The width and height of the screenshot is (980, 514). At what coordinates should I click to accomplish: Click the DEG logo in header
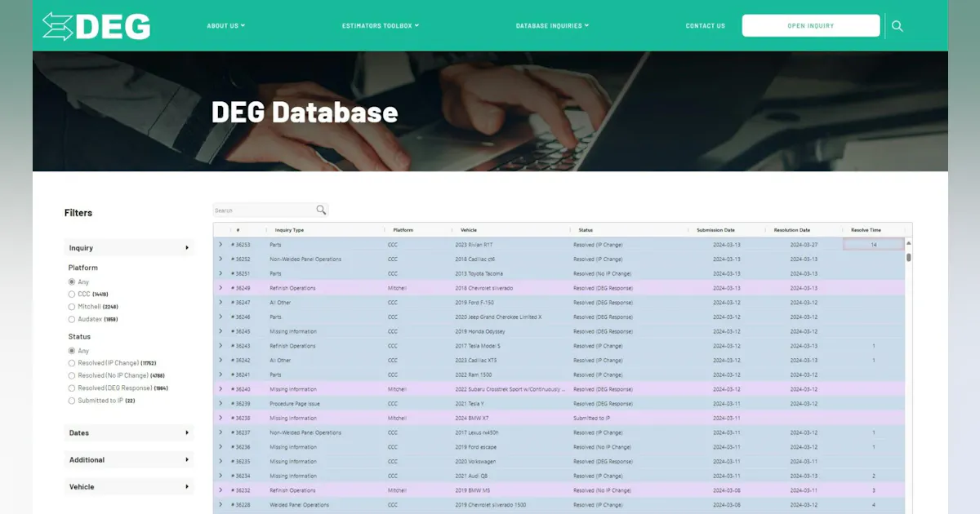tap(96, 26)
